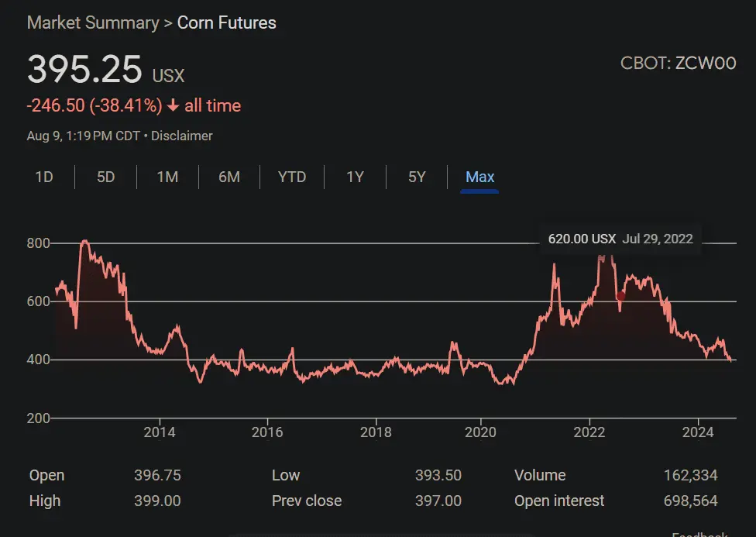
Task: Open the 1M chart view
Action: click(x=167, y=177)
